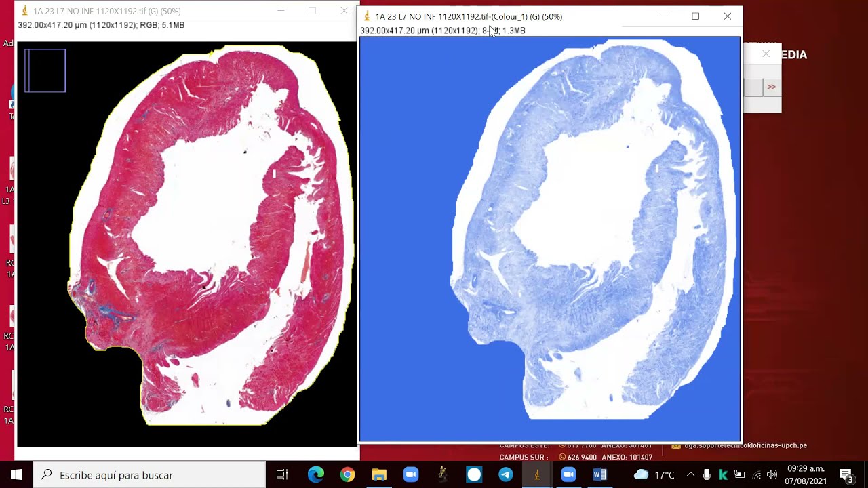Open Telegram from the taskbar
868x488 pixels.
coord(505,475)
